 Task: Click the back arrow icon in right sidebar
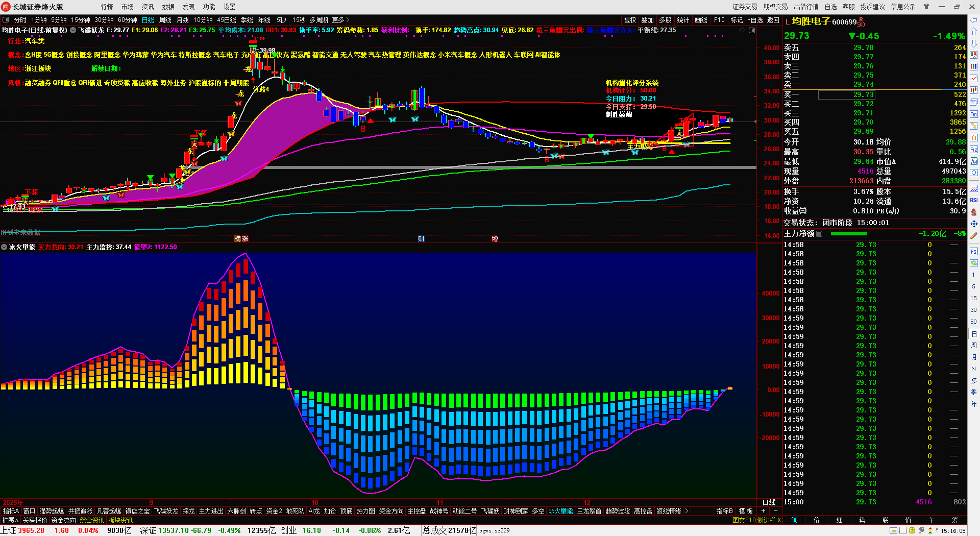(x=974, y=20)
